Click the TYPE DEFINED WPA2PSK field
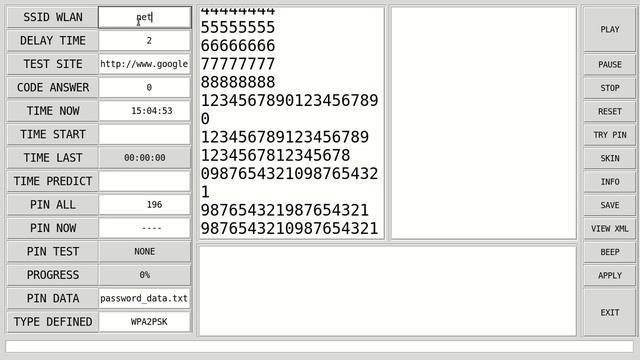 (x=144, y=322)
